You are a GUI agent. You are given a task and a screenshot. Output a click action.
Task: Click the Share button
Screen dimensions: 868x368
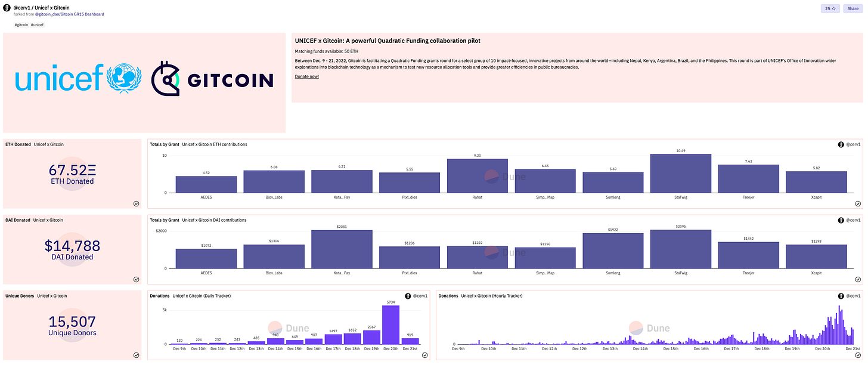click(x=852, y=8)
